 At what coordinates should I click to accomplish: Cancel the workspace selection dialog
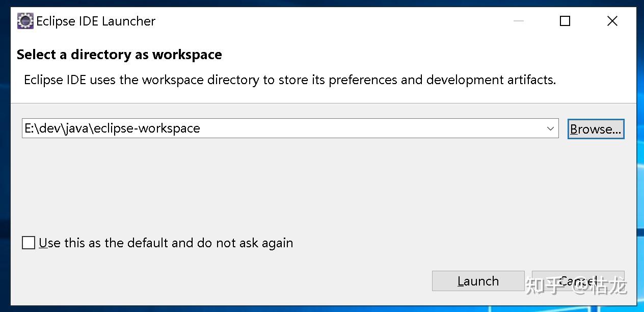(x=578, y=281)
